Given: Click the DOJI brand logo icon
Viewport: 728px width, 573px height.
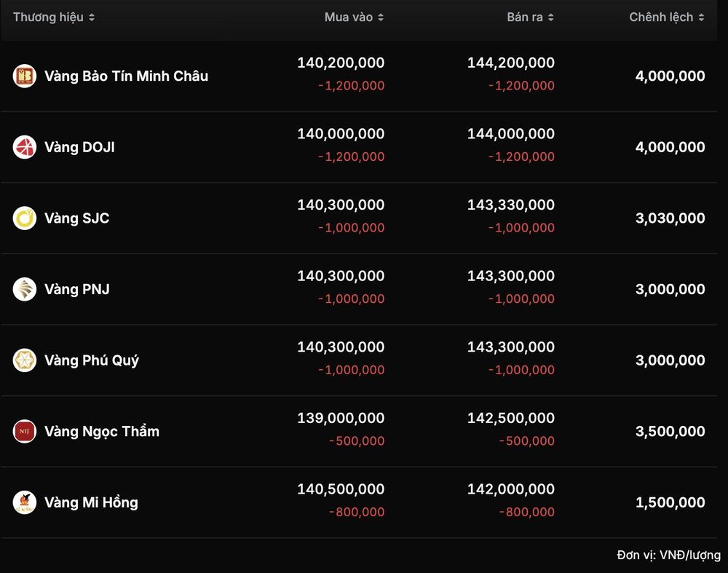Looking at the screenshot, I should point(25,147).
